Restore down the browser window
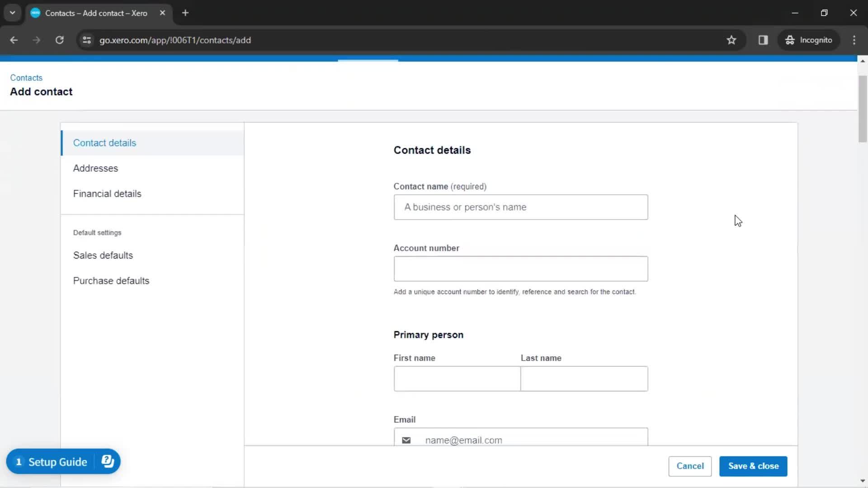The image size is (868, 488). 824,13
